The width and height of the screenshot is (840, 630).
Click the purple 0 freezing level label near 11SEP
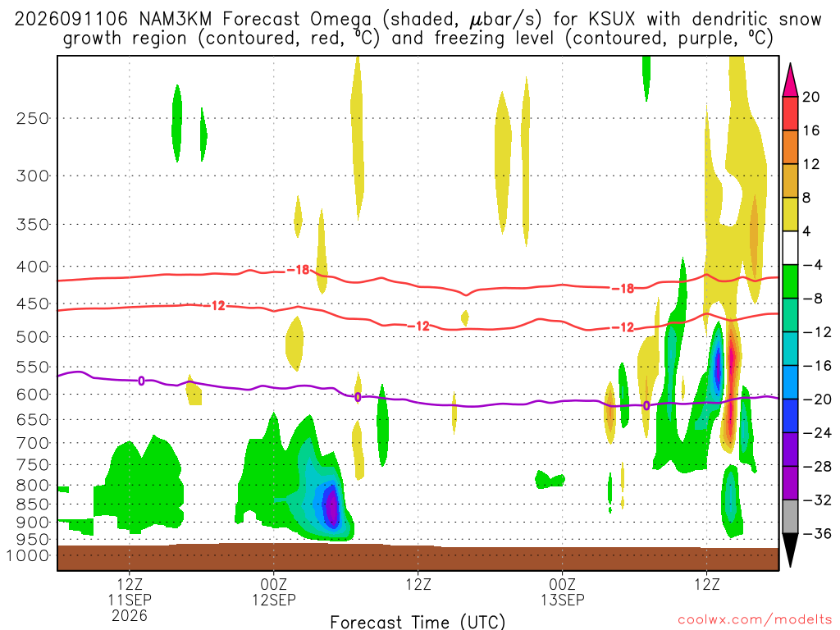coord(141,381)
